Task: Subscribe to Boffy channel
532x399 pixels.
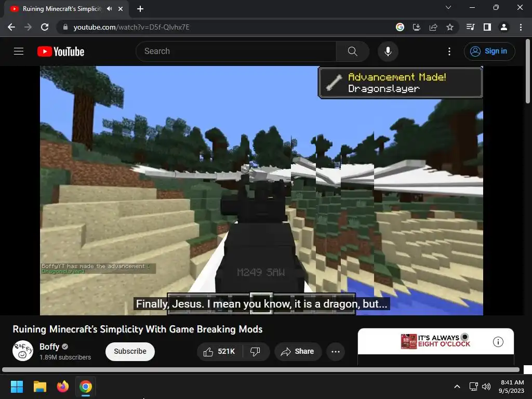Action: (130, 352)
